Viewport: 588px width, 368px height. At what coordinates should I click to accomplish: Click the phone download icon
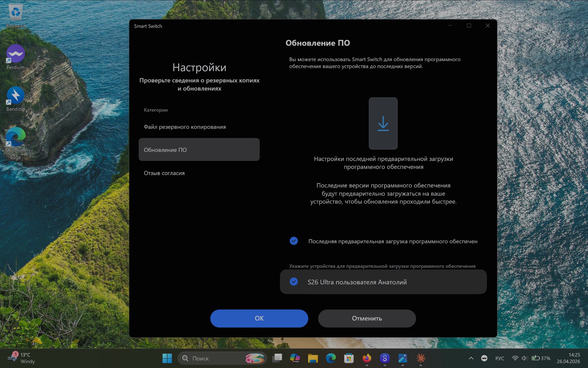point(383,123)
